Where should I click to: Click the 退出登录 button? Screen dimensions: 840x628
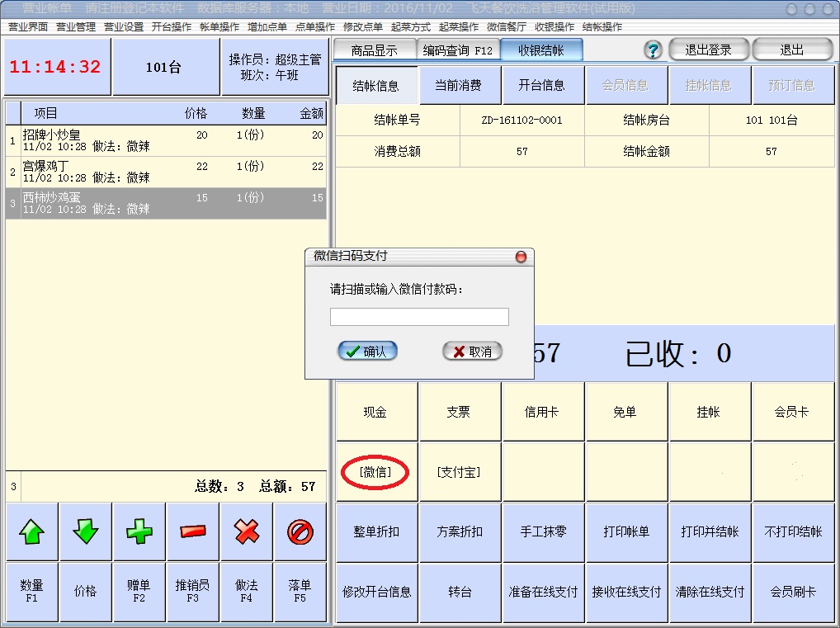[x=708, y=50]
